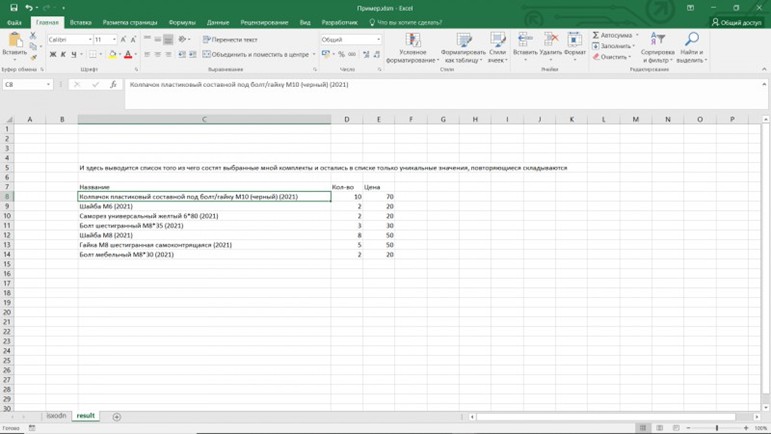
Task: Toggle italic formatting (К)
Action: coord(63,55)
